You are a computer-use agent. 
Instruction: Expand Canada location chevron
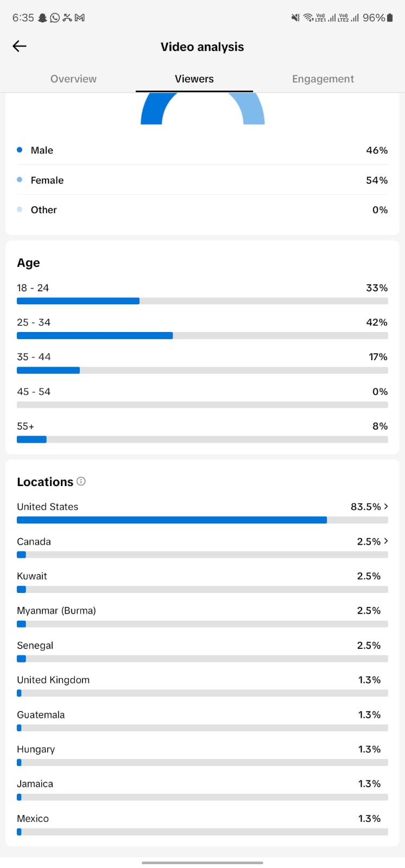pos(386,541)
